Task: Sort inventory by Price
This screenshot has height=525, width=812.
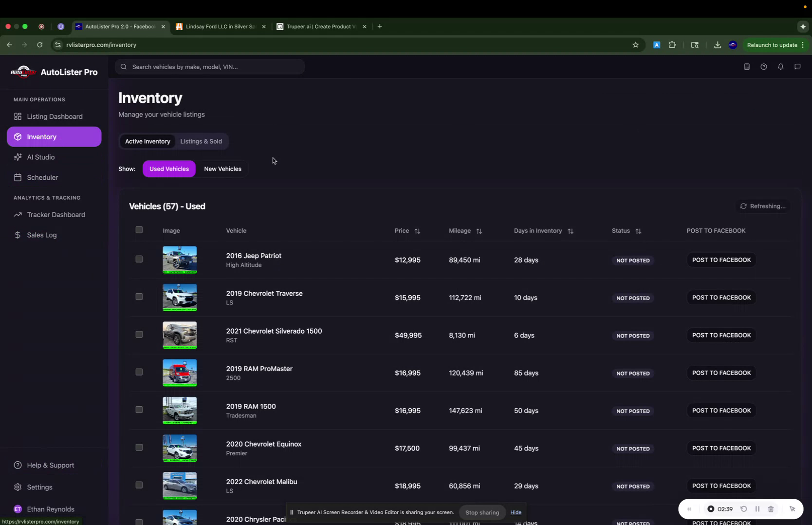Action: tap(418, 231)
